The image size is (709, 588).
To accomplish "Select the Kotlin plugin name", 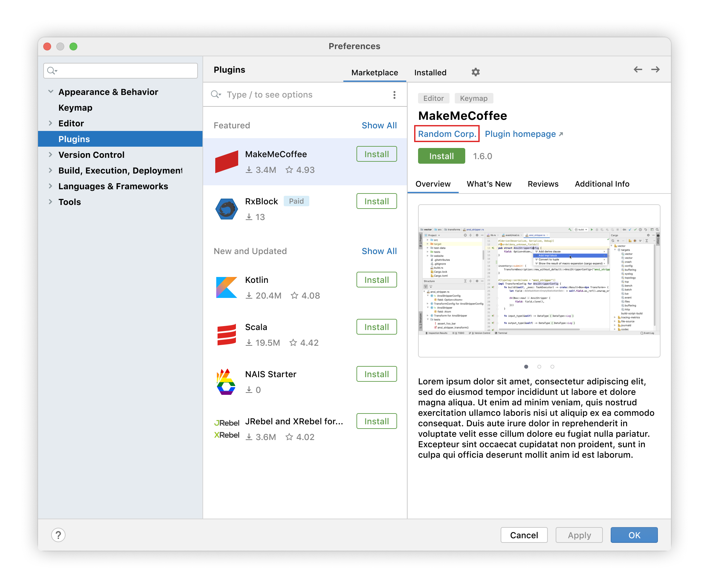I will (257, 280).
